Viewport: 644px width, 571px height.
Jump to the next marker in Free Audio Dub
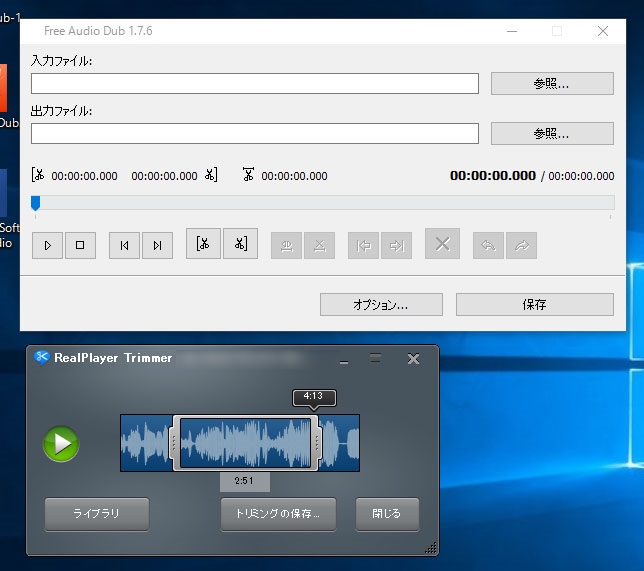tap(157, 245)
